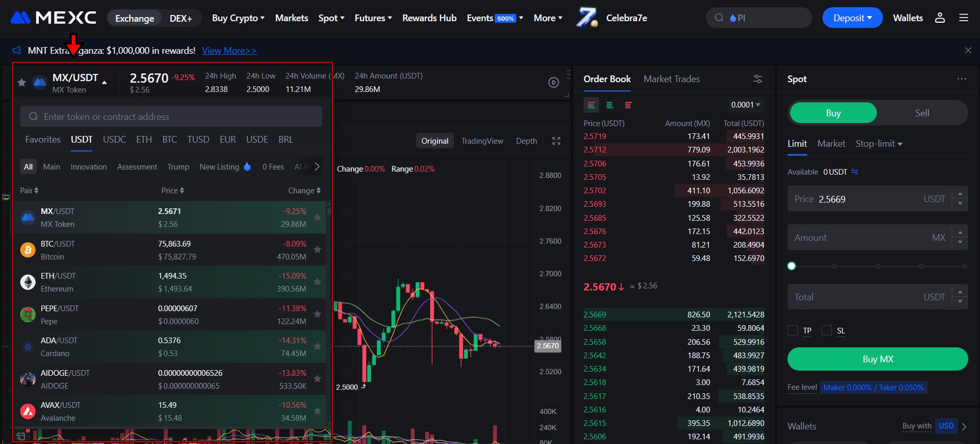Open the Buy Crypto dropdown
The height and width of the screenshot is (444, 980).
(238, 18)
